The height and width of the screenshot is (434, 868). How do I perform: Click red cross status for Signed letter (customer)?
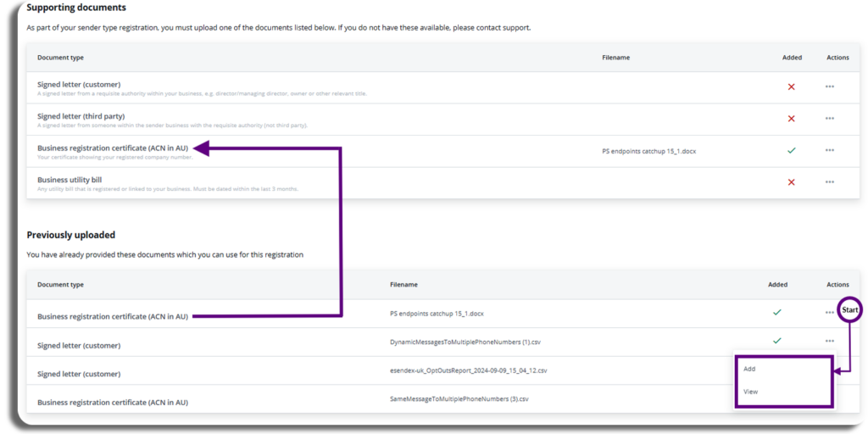[x=791, y=87]
